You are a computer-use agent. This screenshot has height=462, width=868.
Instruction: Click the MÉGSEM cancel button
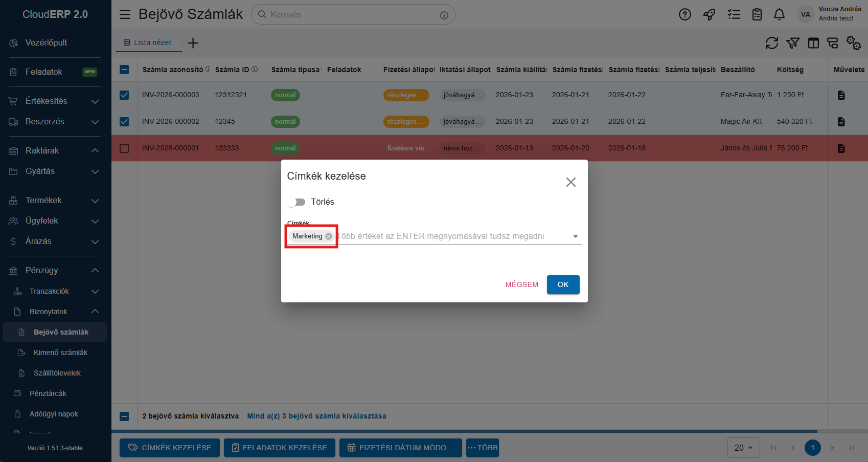pos(521,284)
